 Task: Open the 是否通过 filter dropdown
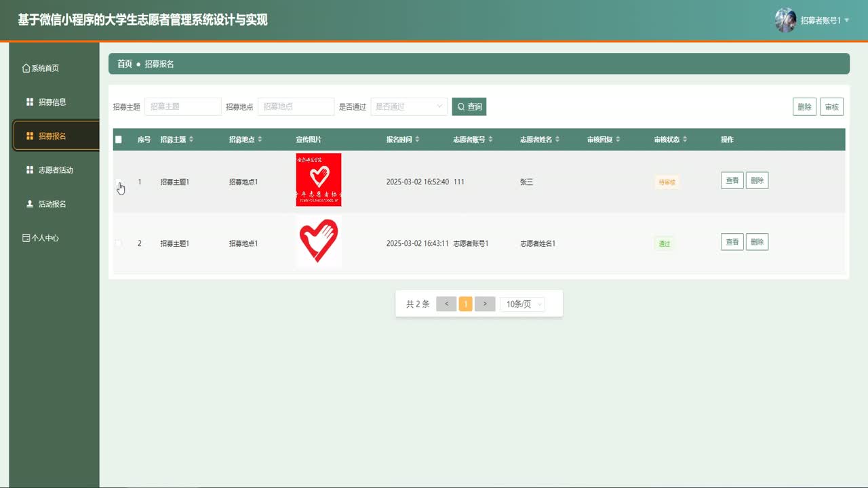[409, 107]
